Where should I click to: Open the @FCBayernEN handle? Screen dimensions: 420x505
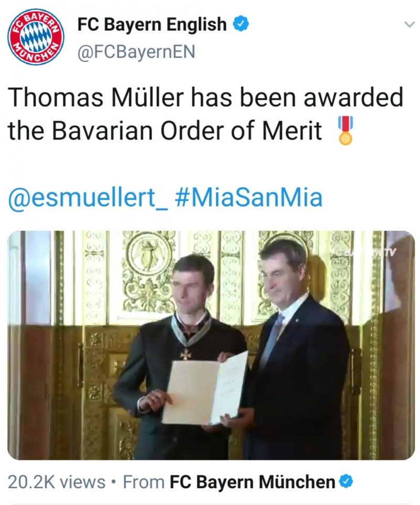[x=136, y=52]
